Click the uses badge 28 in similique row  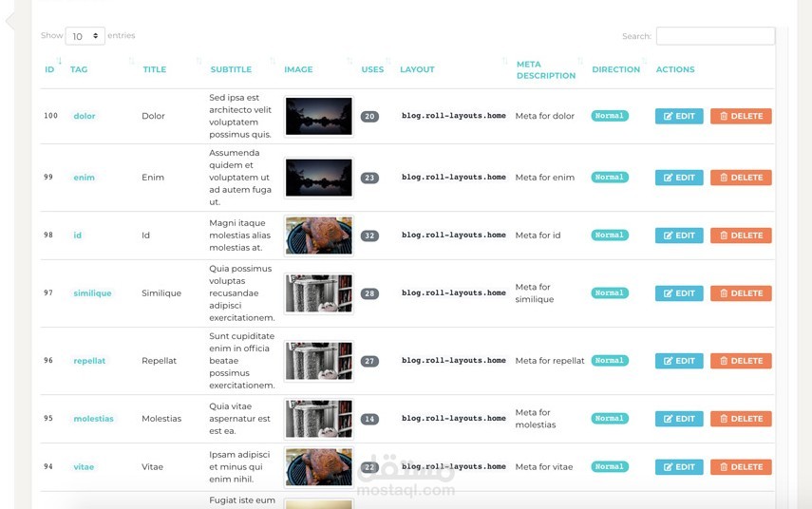[369, 293]
